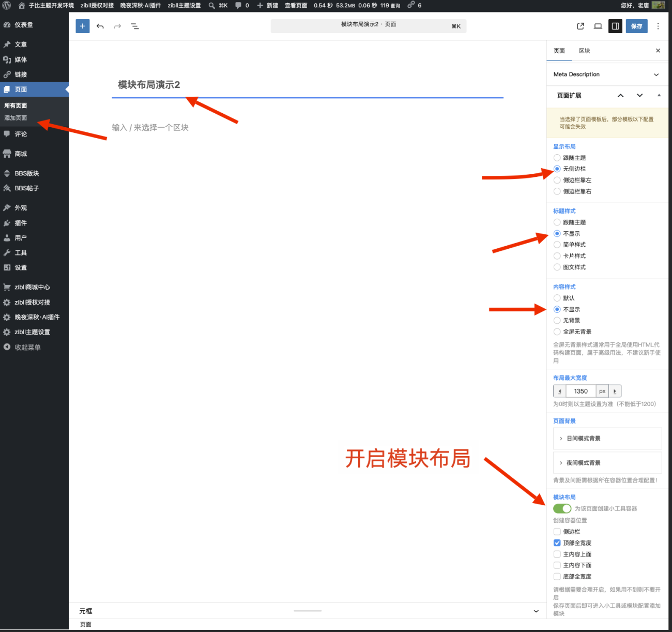
Task: Uncheck the 顶部全宽度 checkbox
Action: (x=557, y=543)
